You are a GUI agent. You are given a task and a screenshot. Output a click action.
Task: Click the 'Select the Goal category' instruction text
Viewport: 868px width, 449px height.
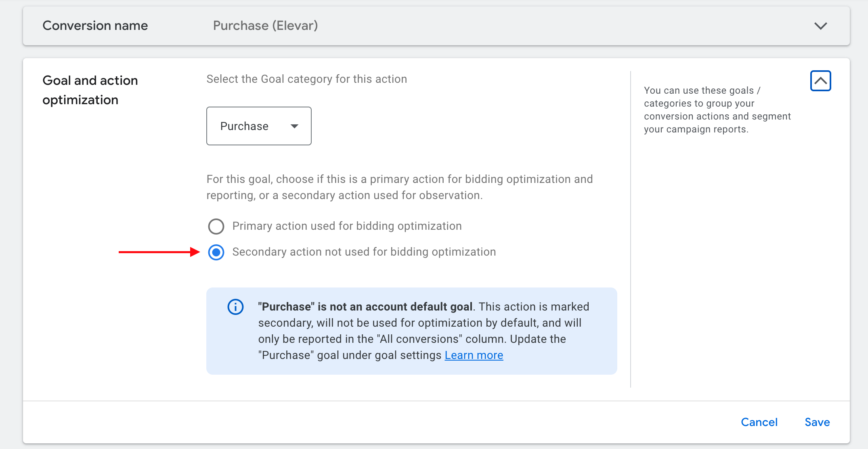(306, 79)
